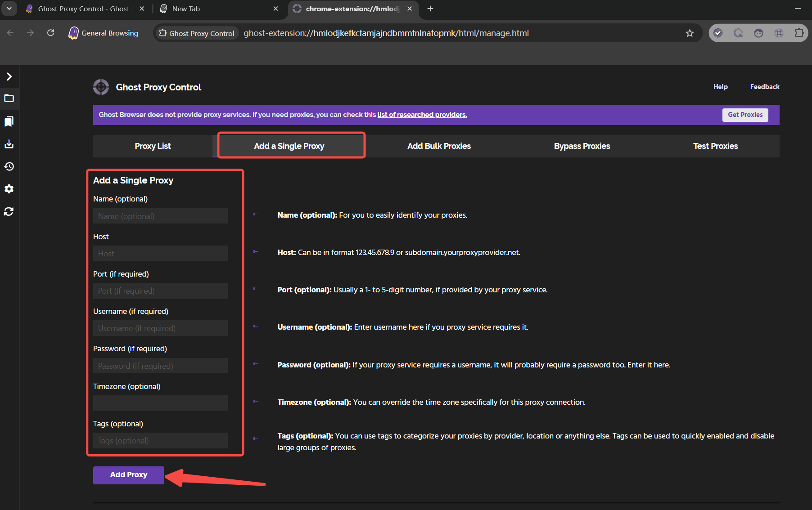Minimize the browser window
Screen dimensions: 812x510
(x=798, y=9)
